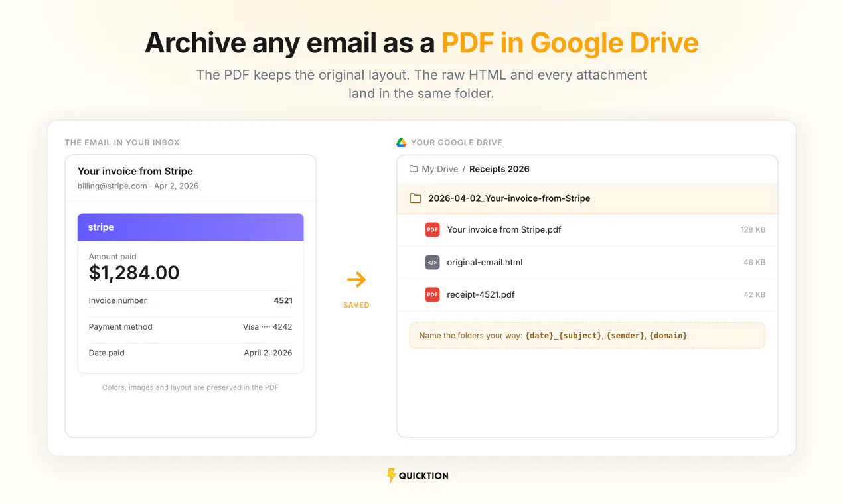Click the Google Drive logo icon
The width and height of the screenshot is (843, 504).
401,143
